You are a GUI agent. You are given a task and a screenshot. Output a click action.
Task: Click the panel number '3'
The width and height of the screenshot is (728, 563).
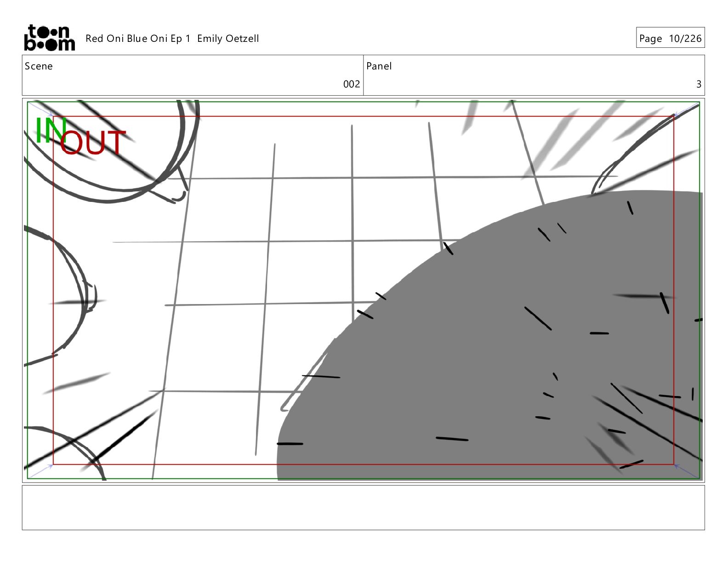coord(699,84)
